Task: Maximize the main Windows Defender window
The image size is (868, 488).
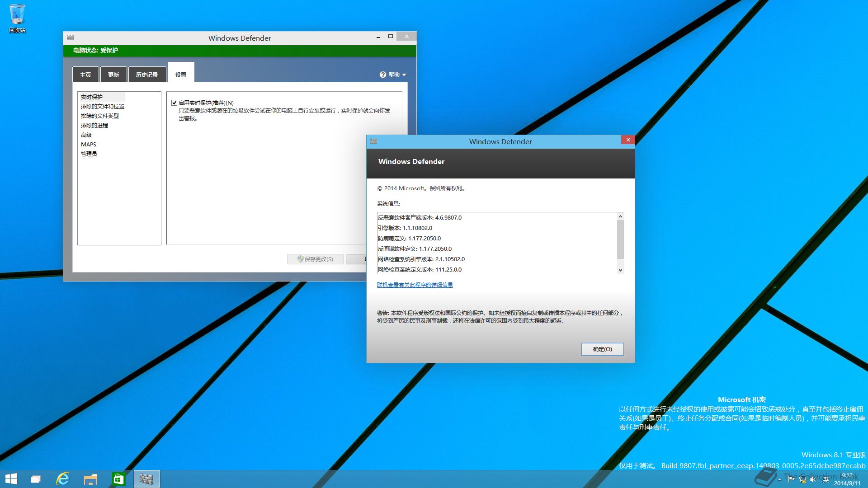Action: pyautogui.click(x=390, y=37)
